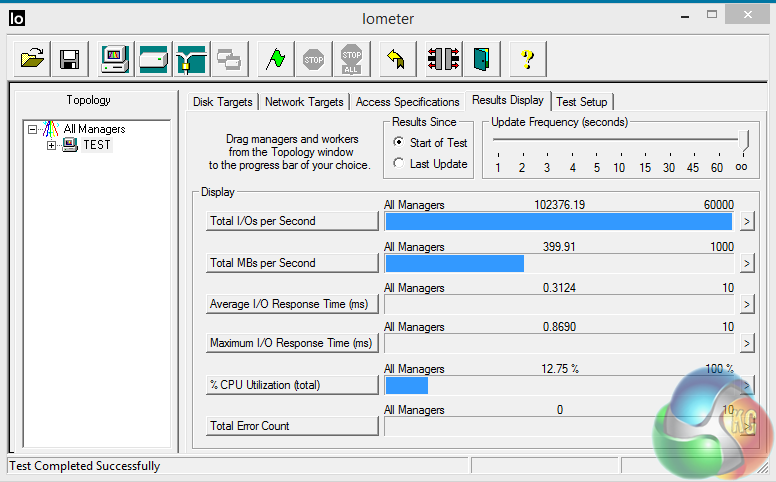Click the 12.75 % CPU value
776x482 pixels.
[x=560, y=369]
